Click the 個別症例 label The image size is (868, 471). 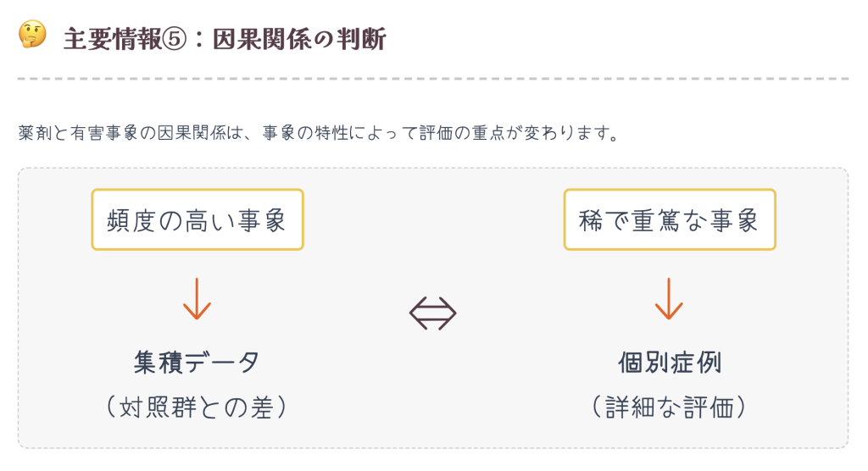point(669,363)
